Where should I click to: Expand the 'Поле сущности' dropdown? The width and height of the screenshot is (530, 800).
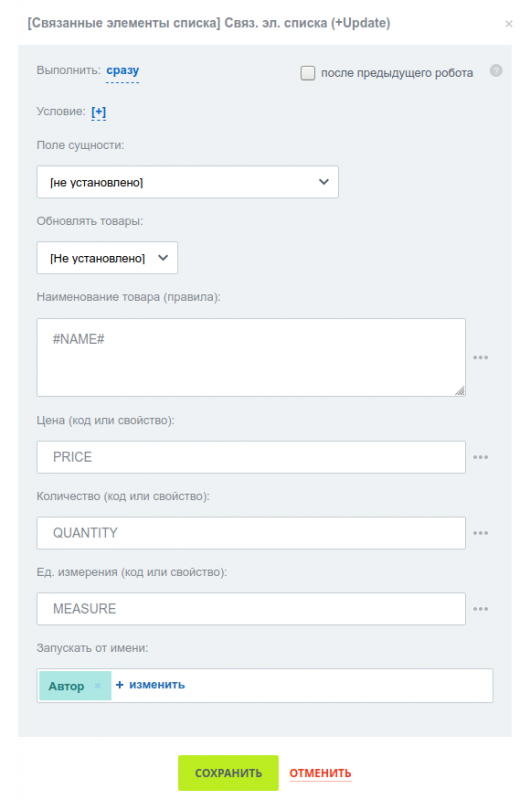click(x=187, y=182)
